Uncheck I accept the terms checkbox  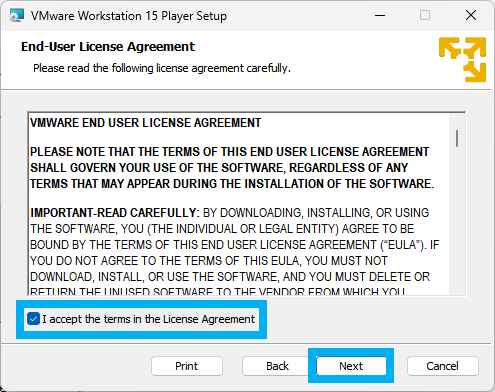pyautogui.click(x=33, y=319)
